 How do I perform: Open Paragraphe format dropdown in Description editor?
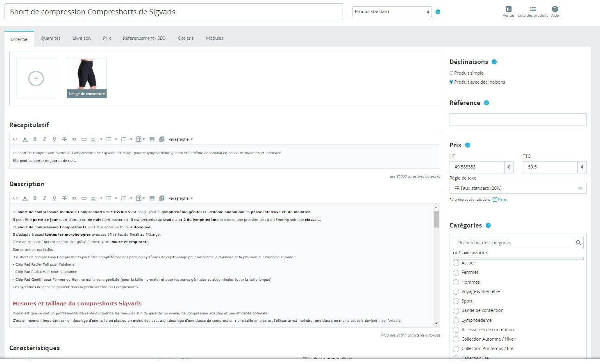(180, 198)
